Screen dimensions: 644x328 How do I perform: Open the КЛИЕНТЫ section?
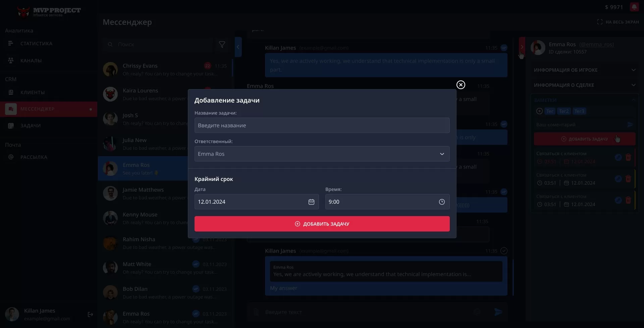tap(32, 92)
